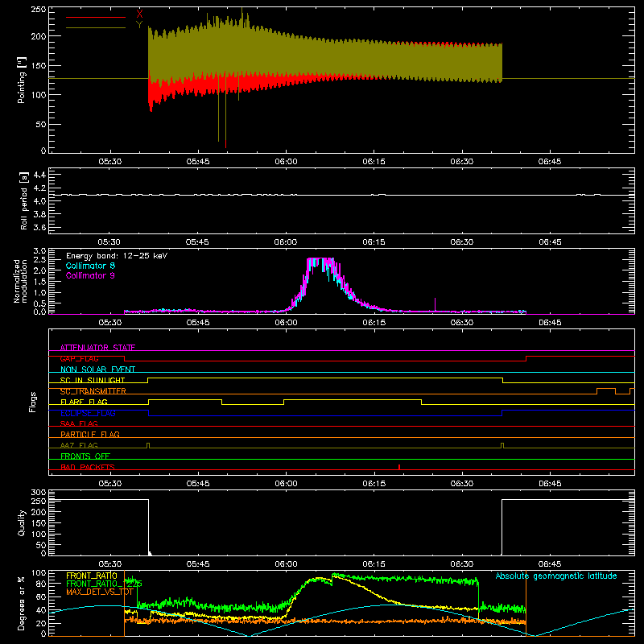Select the Pointing axis title
The height and width of the screenshot is (644, 644).
22,80
